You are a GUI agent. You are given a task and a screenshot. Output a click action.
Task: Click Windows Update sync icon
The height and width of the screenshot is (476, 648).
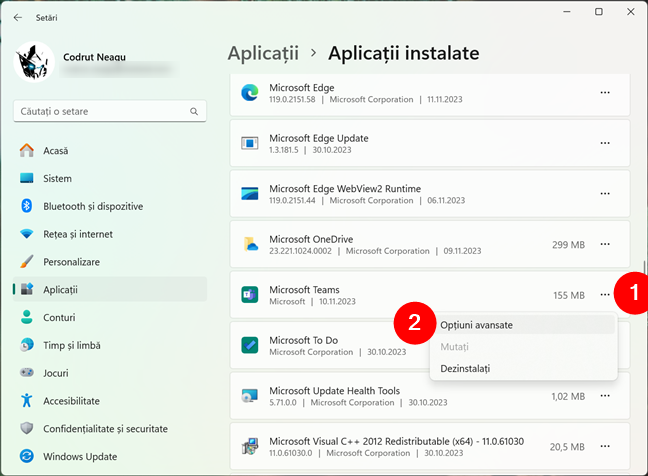coord(27,456)
